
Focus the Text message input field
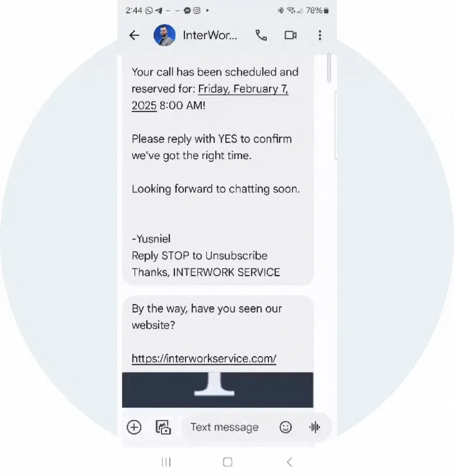(225, 427)
